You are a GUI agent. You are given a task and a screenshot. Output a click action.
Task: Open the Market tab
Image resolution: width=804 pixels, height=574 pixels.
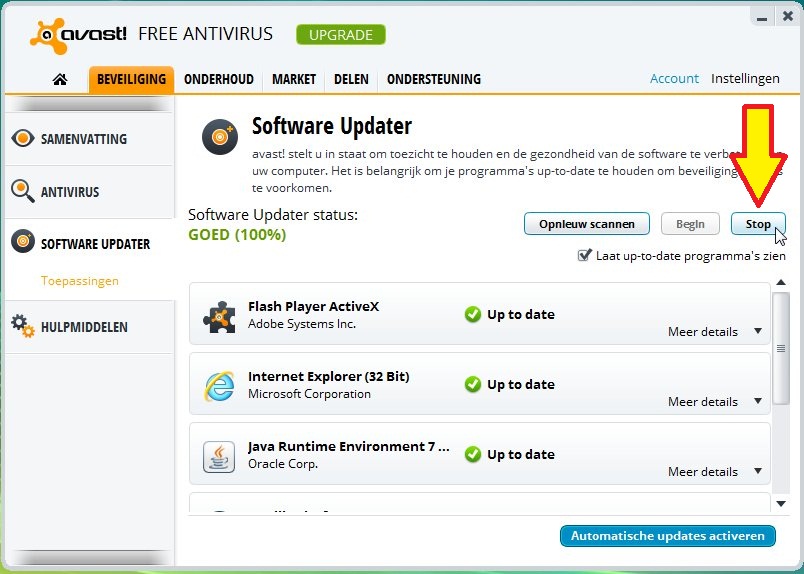[293, 79]
